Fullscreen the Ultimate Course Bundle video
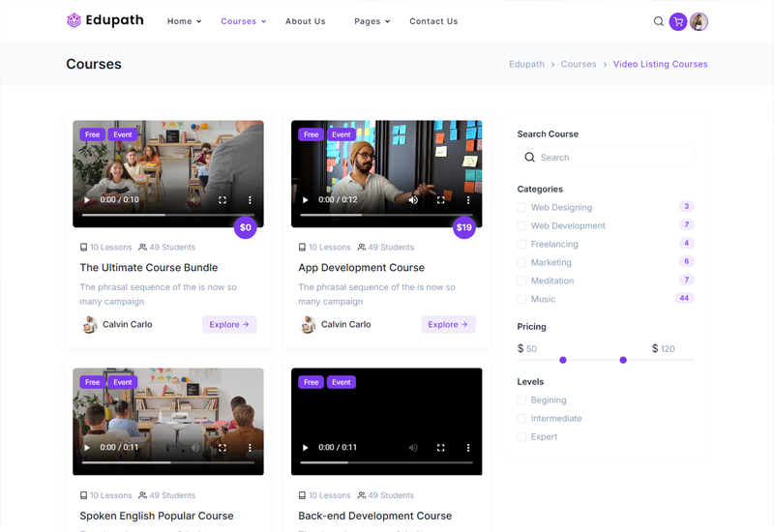 223,200
